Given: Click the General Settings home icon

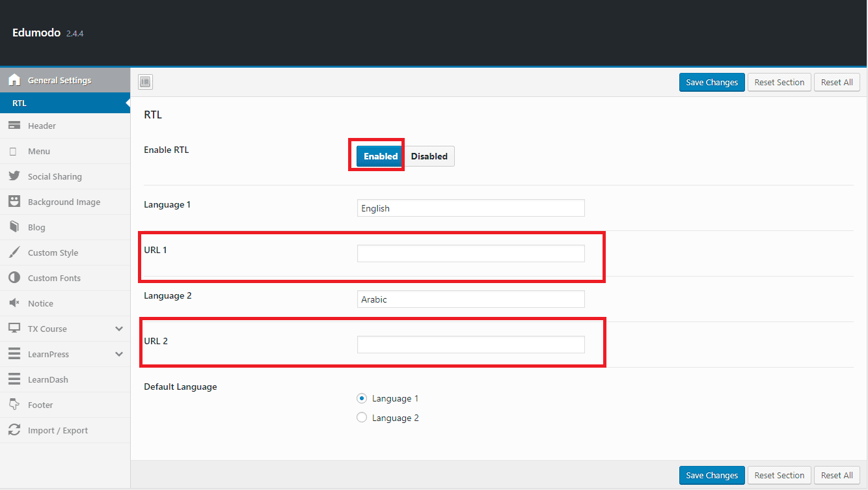Looking at the screenshot, I should 14,81.
